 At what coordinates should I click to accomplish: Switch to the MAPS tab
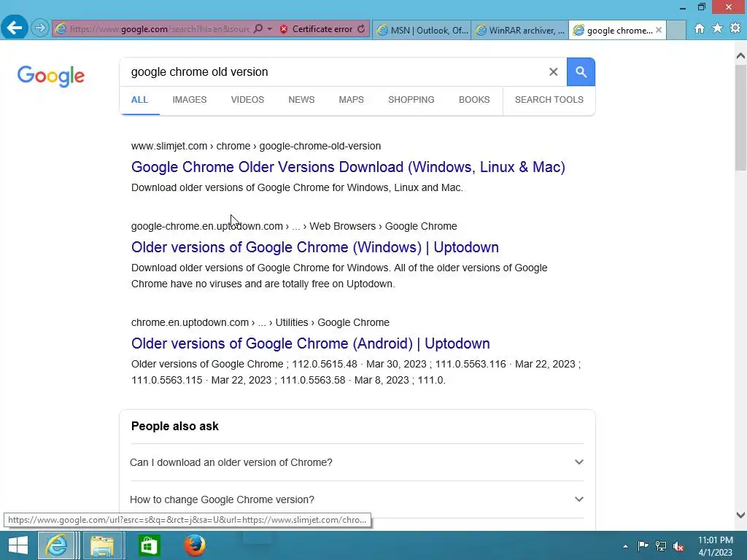click(x=351, y=100)
